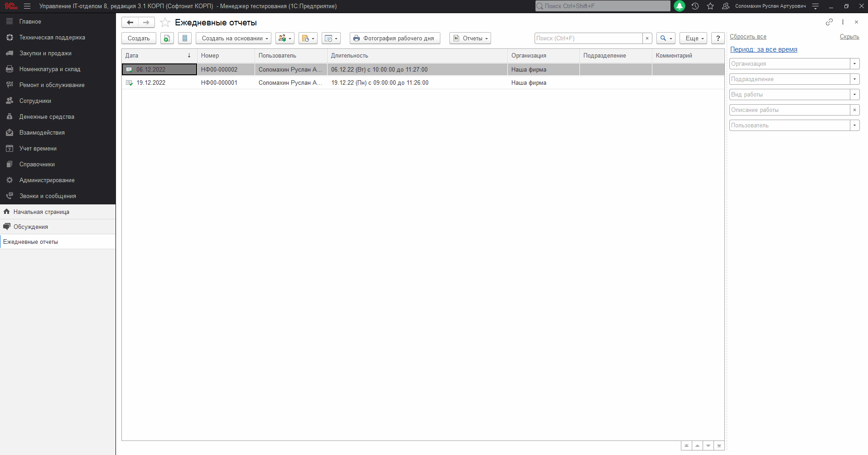The width and height of the screenshot is (868, 455).
Task: Expand the Создать на основании dropdown
Action: 233,39
